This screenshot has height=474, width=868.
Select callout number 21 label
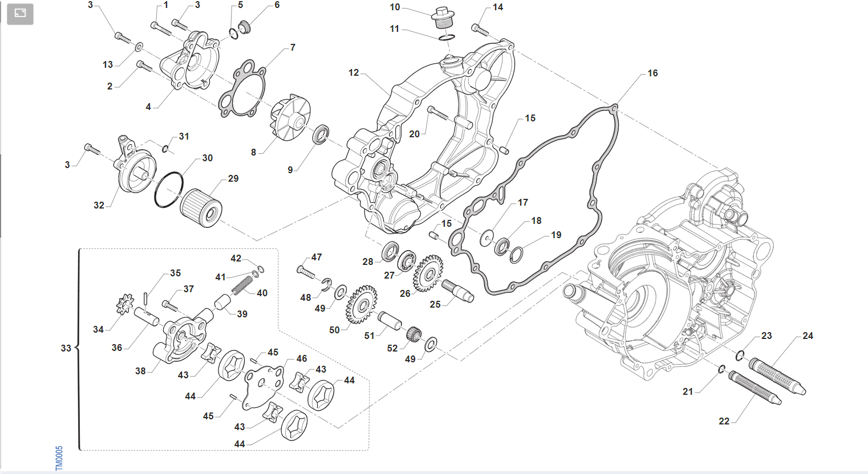click(688, 391)
